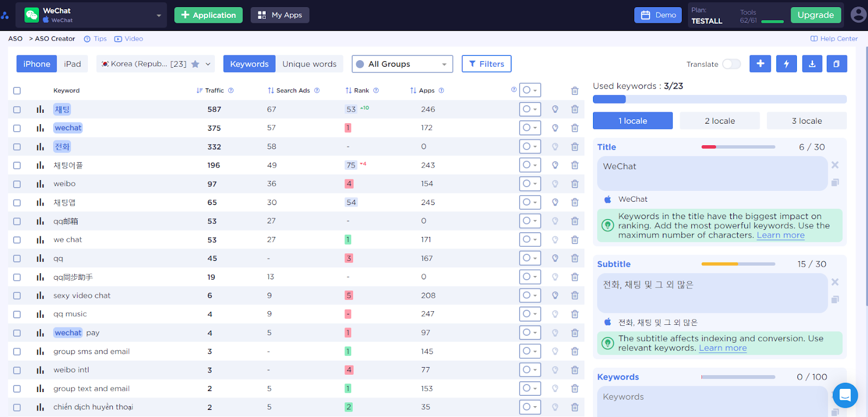Click lightbulb icon in 채팅어플 row
Image resolution: width=868 pixels, height=417 pixels.
pyautogui.click(x=555, y=165)
